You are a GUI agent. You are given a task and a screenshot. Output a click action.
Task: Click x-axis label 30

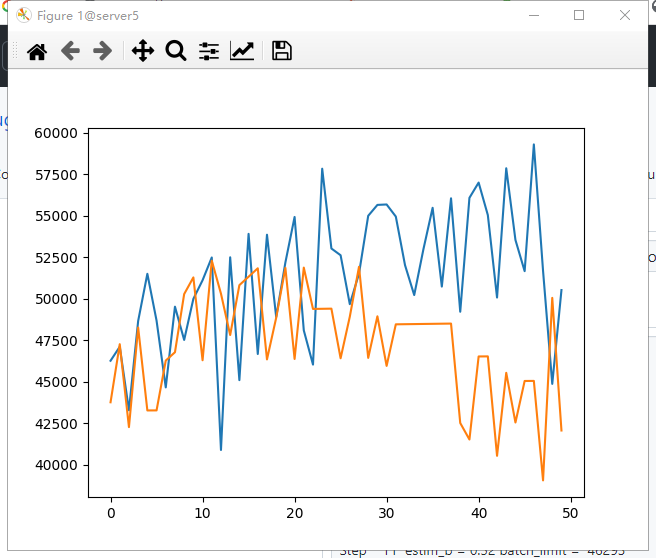387,513
